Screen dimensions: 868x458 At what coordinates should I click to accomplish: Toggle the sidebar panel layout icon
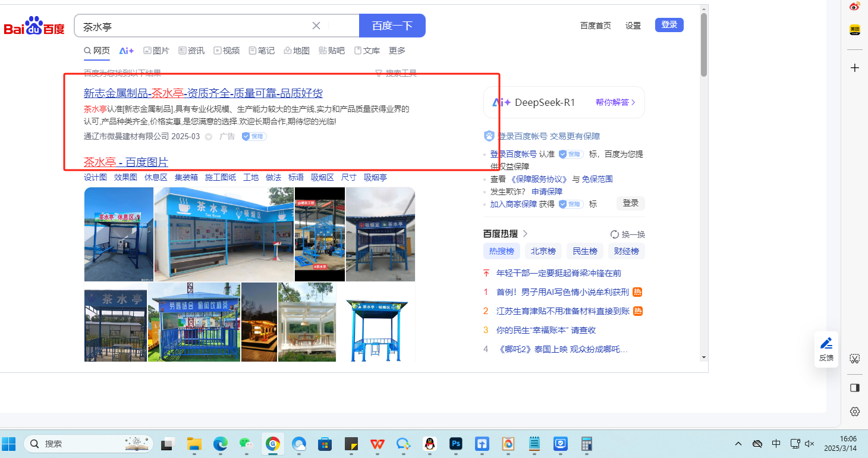855,388
